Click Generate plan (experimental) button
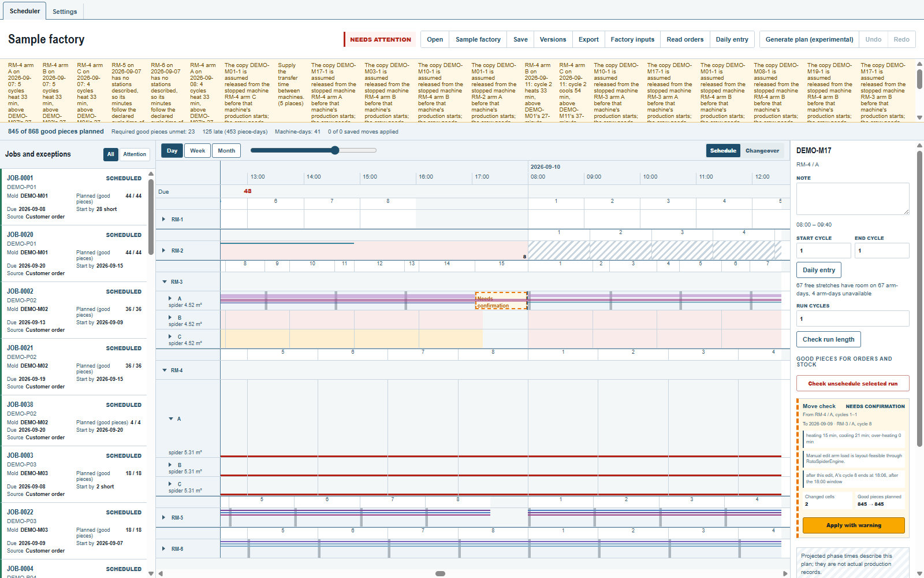 point(809,39)
